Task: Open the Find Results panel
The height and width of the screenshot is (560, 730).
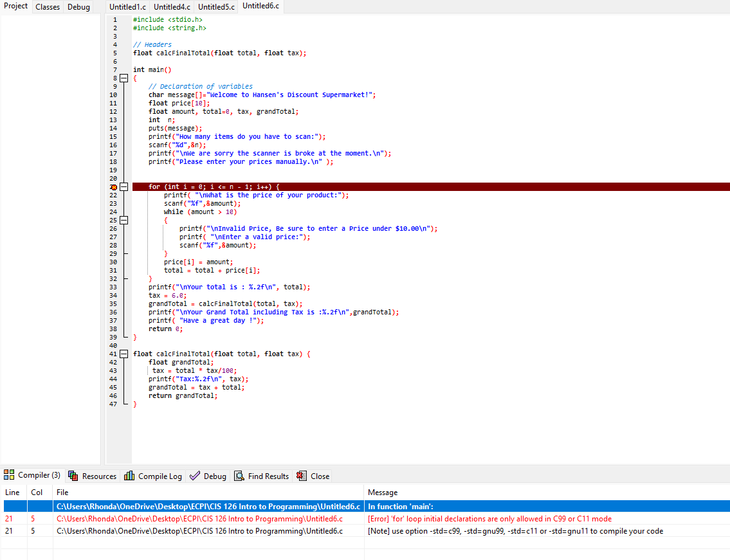Action: [x=261, y=476]
